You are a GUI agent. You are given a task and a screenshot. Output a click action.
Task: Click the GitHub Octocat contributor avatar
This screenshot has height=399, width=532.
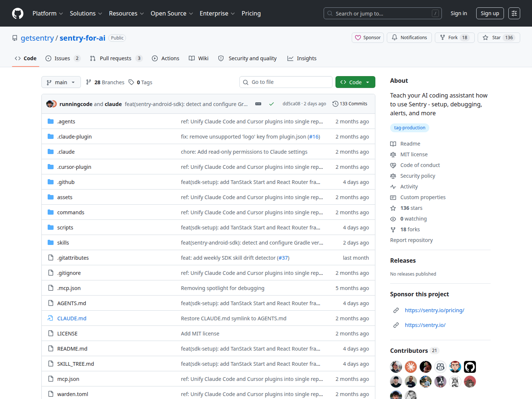(470, 367)
